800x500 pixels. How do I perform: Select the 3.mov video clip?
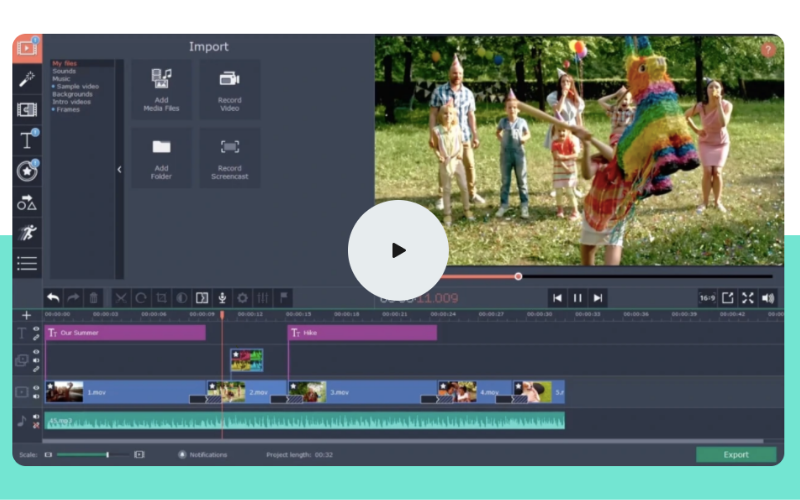pyautogui.click(x=362, y=392)
